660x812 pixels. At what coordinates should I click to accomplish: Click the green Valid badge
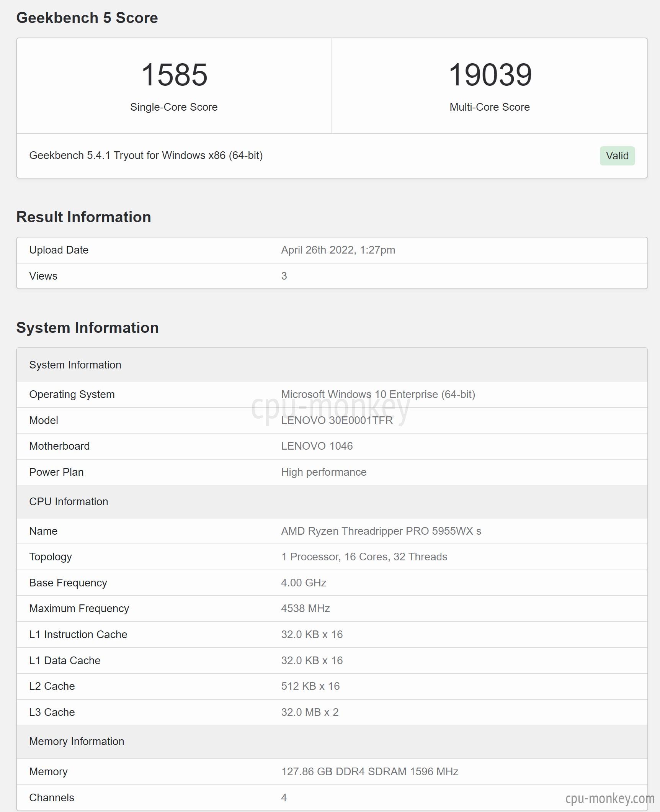[617, 156]
